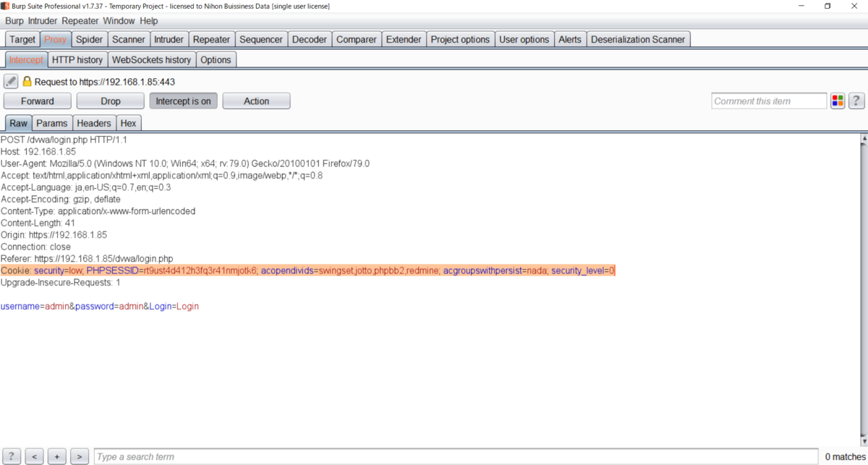
Task: Click the Connection: close header
Action: [x=35, y=247]
